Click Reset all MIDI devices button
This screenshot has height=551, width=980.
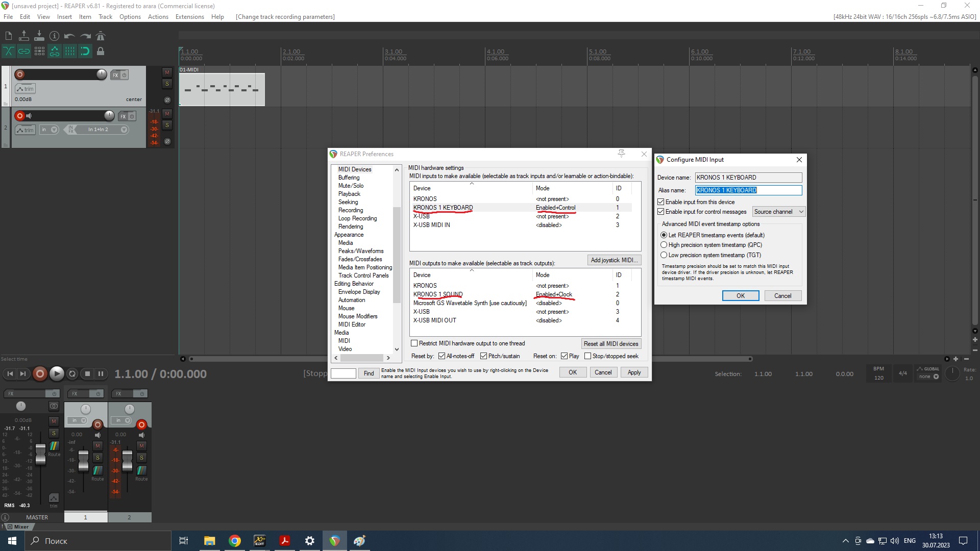pos(611,344)
